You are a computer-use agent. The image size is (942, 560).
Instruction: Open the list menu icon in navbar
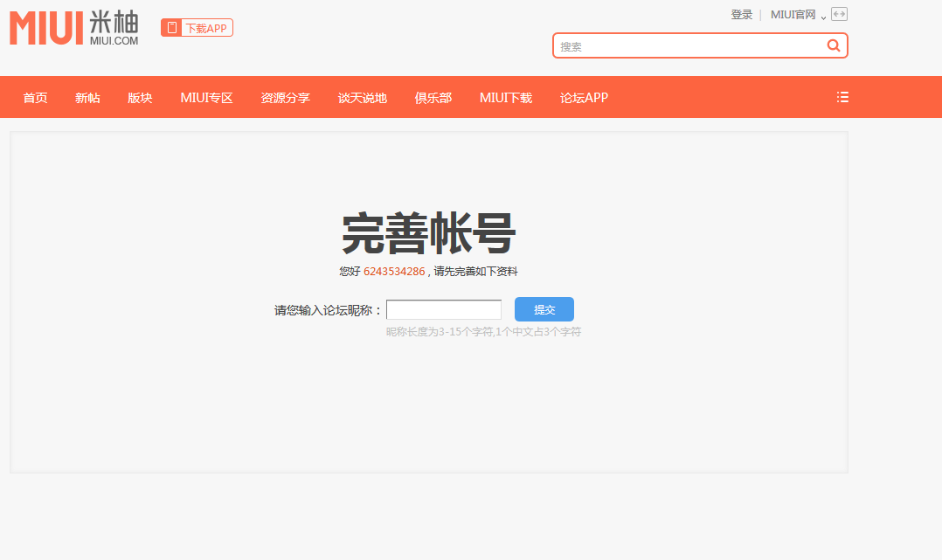(x=842, y=97)
